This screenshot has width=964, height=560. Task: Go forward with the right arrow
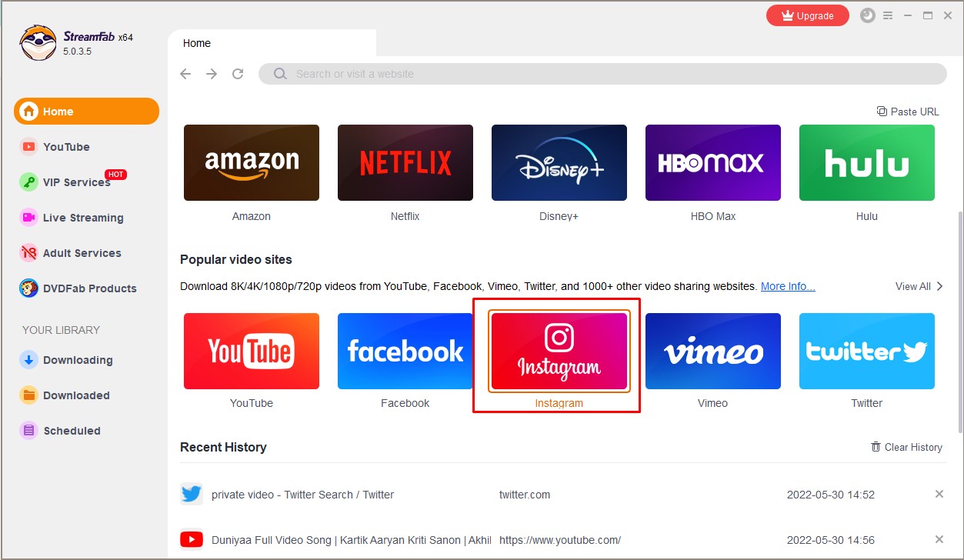(212, 74)
